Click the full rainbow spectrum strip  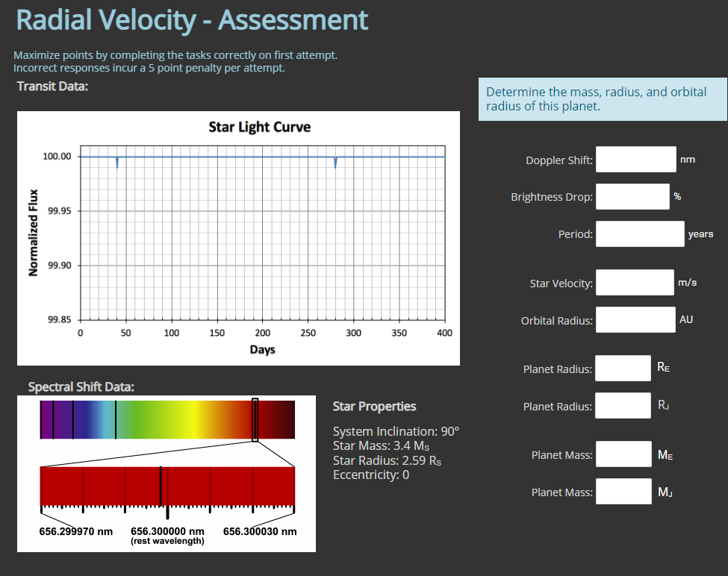[x=168, y=419]
